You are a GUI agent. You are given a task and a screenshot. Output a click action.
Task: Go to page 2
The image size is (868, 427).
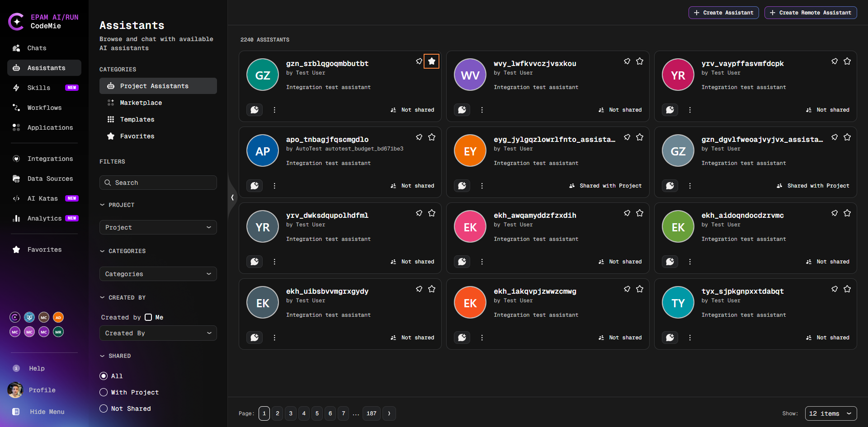[278, 413]
